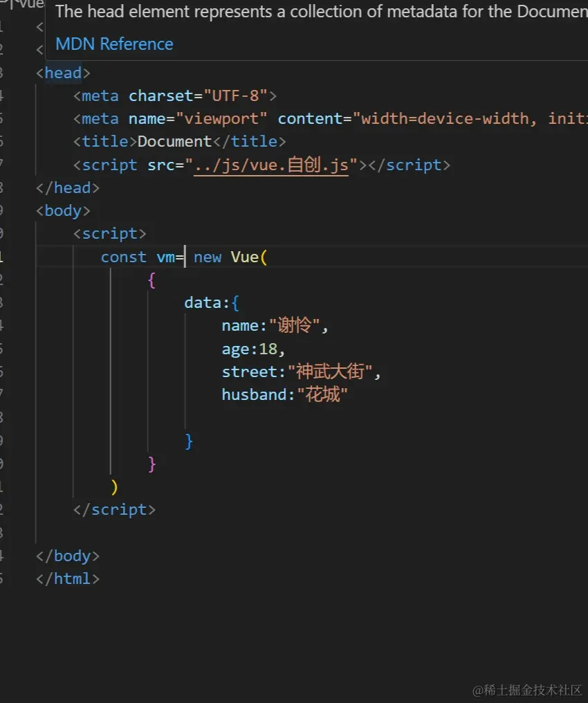Click the data property key
The height and width of the screenshot is (703, 588).
point(203,303)
